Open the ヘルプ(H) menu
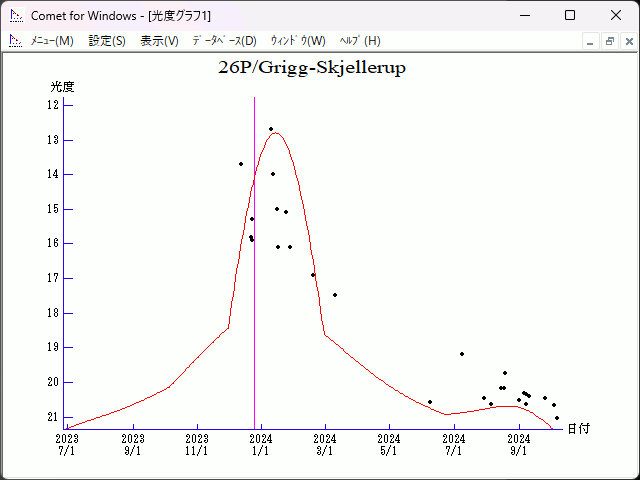Screen dimensions: 640x480 pos(360,41)
